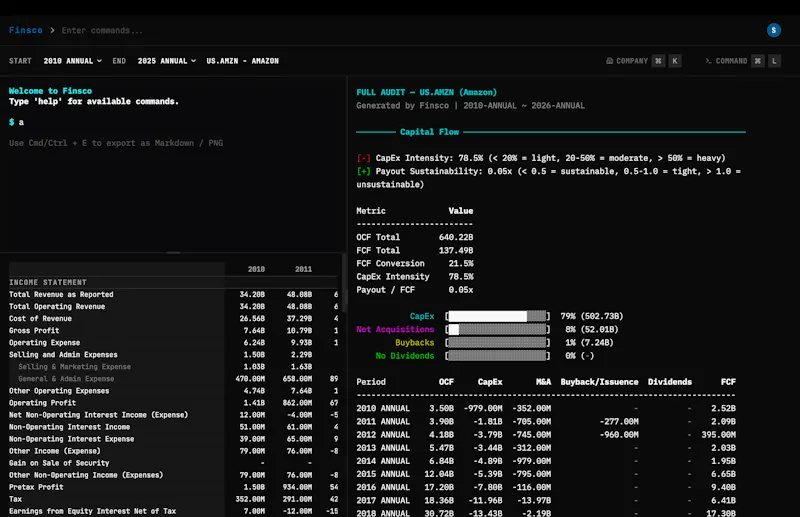Open the START period dropdown '2010 ANNUAL'
Screen dimensions: 800x517
(72, 61)
